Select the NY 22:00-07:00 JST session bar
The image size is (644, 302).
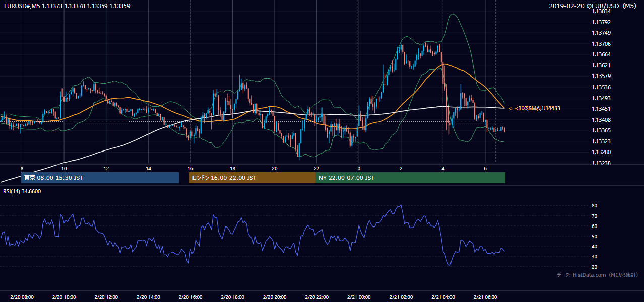point(411,178)
